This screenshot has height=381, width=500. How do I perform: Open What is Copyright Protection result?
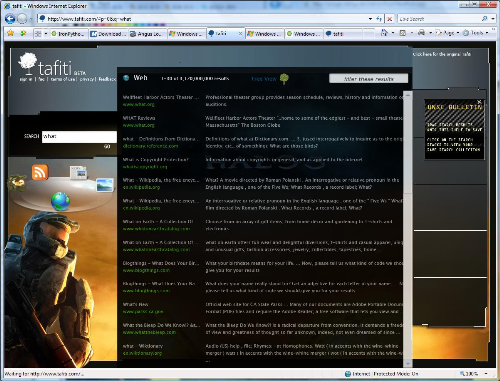tap(155, 160)
